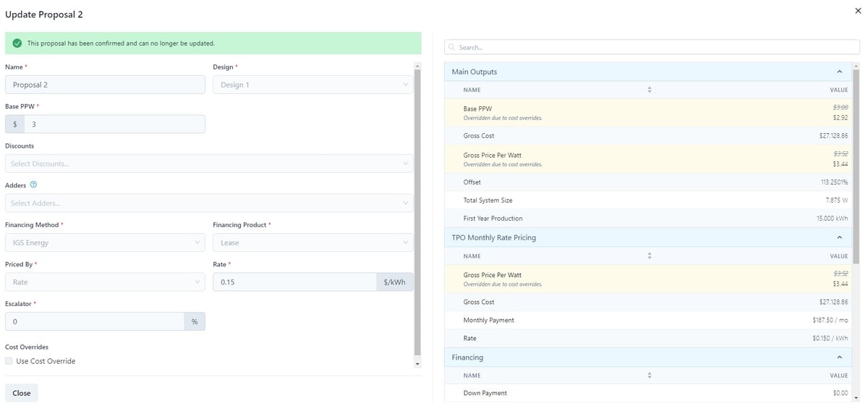Click the Adders help question mark icon
Viewport: 868px width, 411px height.
(34, 185)
